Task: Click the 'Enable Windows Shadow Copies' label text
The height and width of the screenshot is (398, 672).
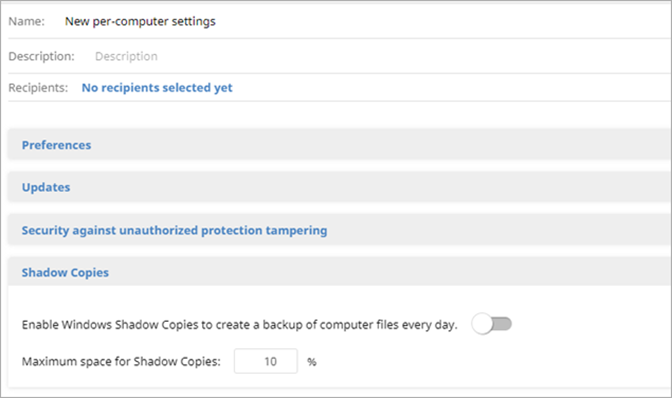Action: tap(240, 325)
